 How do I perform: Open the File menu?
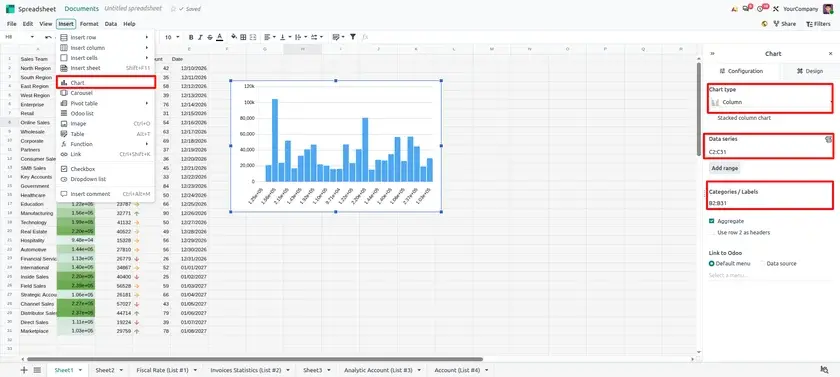(x=12, y=24)
